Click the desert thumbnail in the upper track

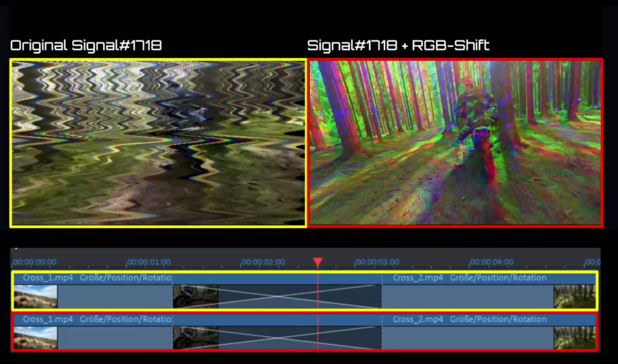(36, 296)
